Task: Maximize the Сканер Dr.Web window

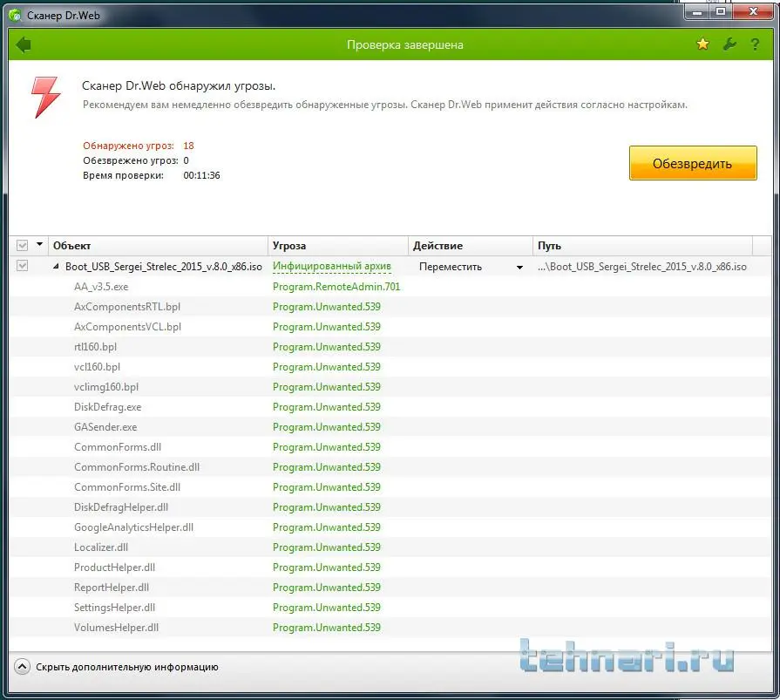Action: pyautogui.click(x=721, y=12)
